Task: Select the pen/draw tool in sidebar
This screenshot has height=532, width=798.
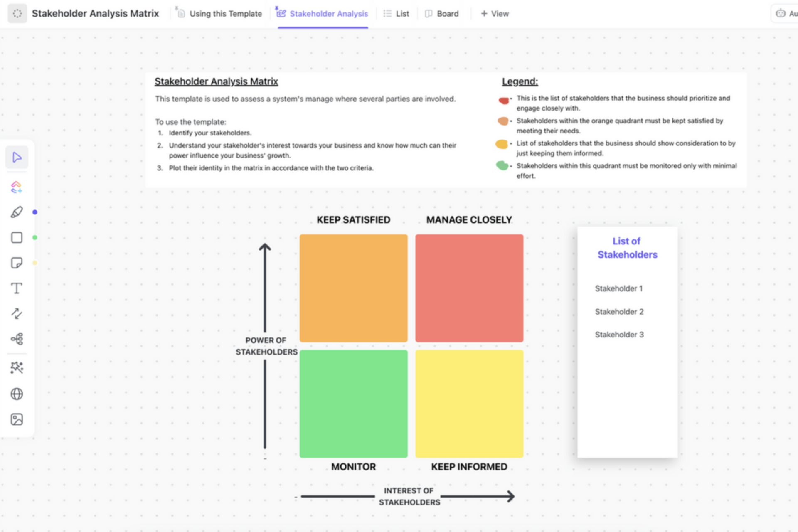Action: (x=16, y=212)
